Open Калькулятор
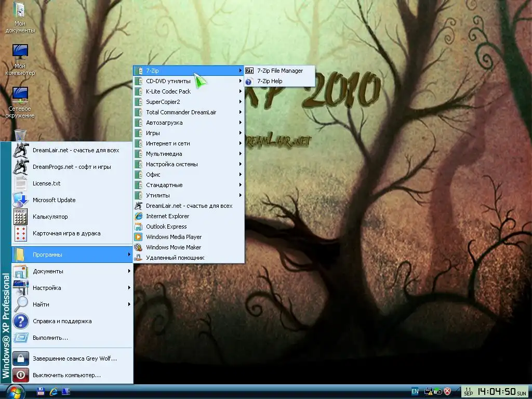Viewport: 532px width, 399px height. click(72, 217)
